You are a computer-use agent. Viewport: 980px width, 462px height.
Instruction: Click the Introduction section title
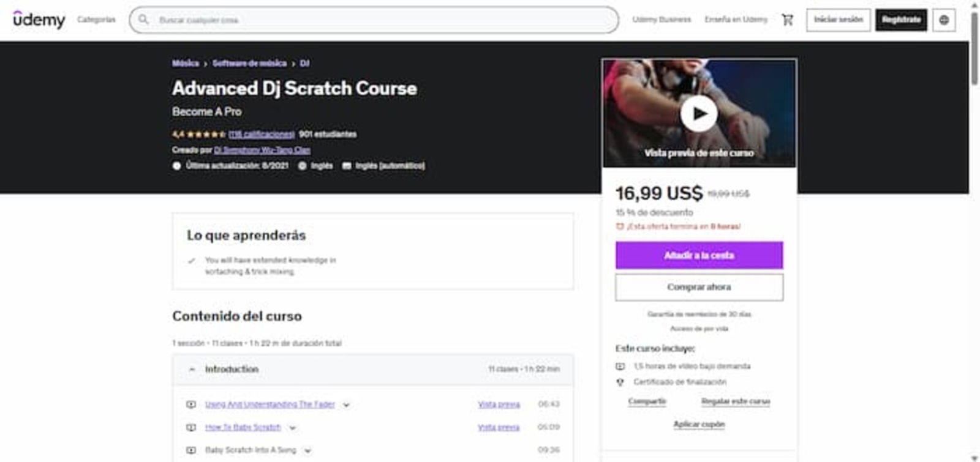pos(232,370)
